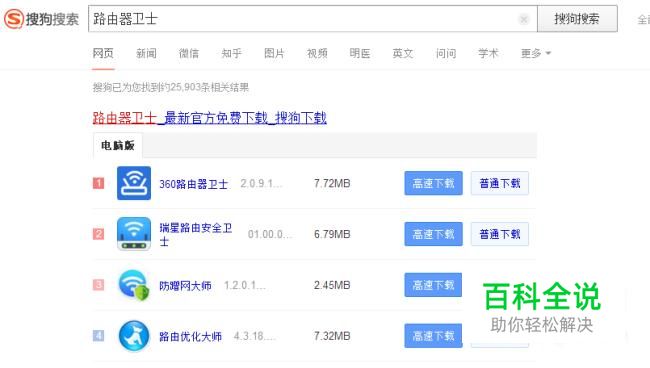The image size is (650, 368).
Task: Click version text 4.3.18....
Action: tap(255, 336)
